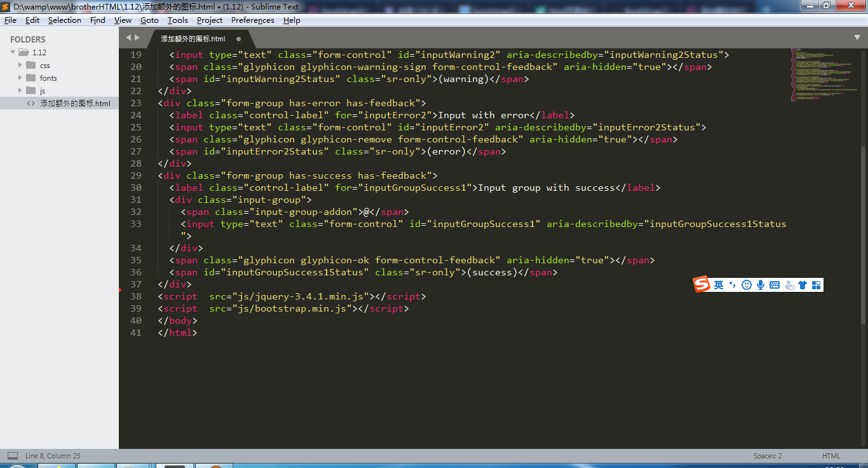Viewport: 868px width, 468px height.
Task: Click line number 41 in the gutter
Action: [135, 333]
